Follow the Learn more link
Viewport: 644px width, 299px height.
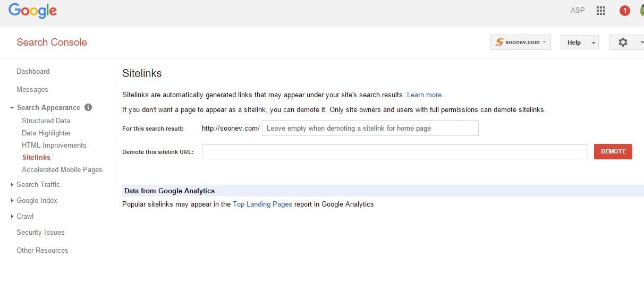(x=425, y=95)
